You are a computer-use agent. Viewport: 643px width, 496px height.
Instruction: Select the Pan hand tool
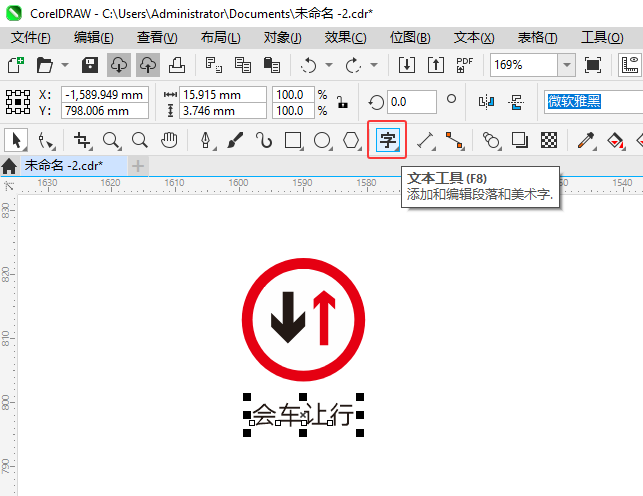coord(169,140)
